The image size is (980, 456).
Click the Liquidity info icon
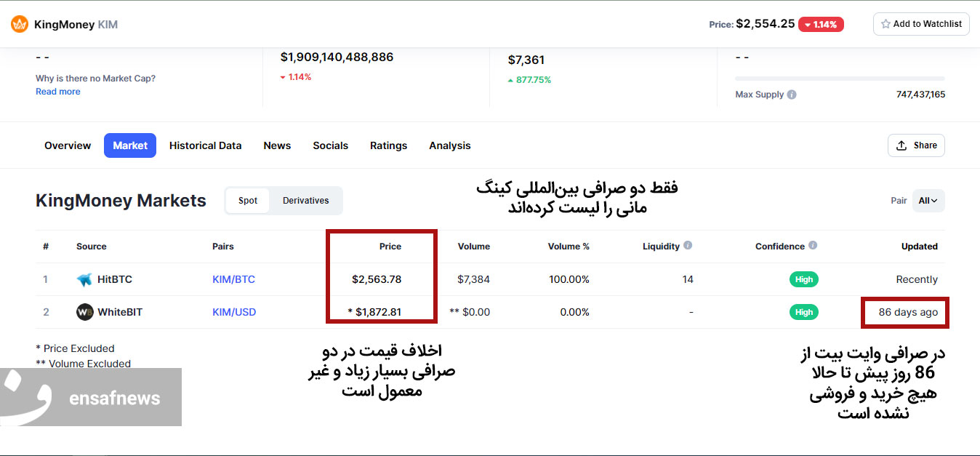[688, 246]
